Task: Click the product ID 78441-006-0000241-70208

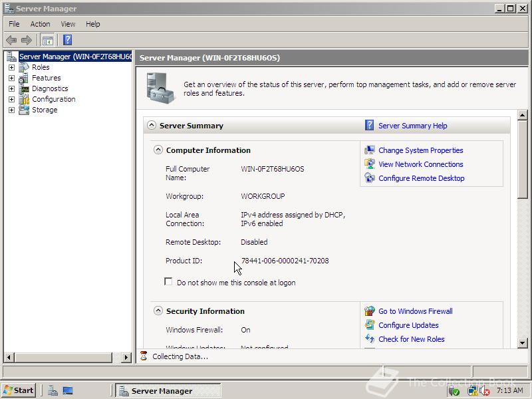Action: point(285,261)
